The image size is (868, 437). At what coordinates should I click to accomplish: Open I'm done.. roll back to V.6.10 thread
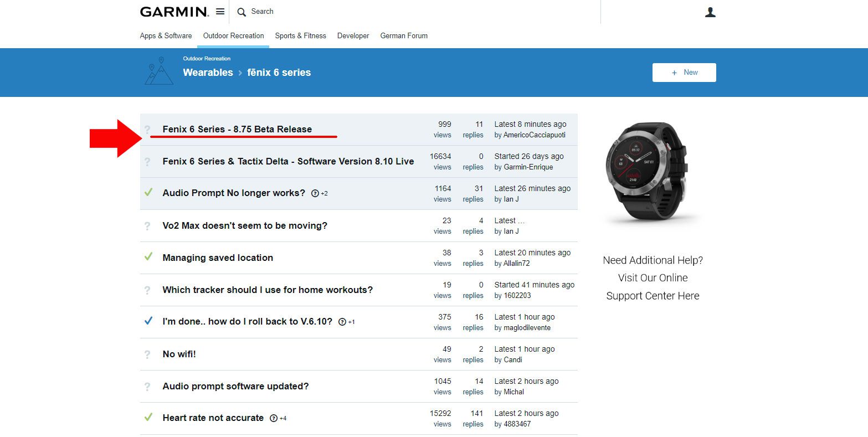(247, 322)
